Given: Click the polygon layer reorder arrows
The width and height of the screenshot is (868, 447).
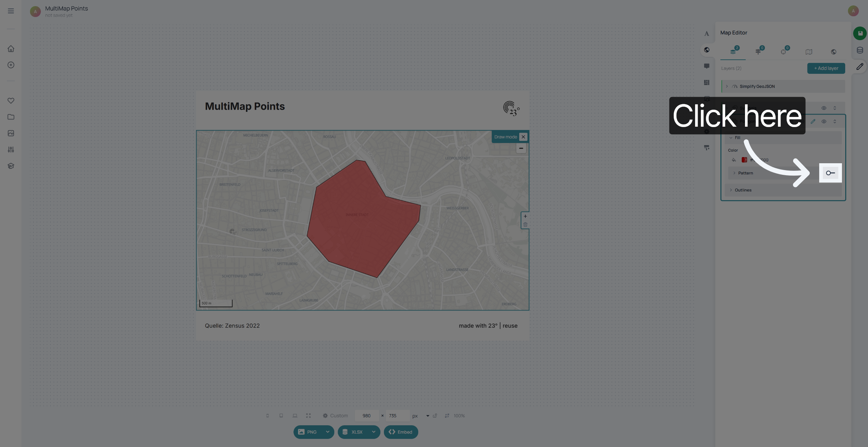Looking at the screenshot, I should pyautogui.click(x=834, y=122).
